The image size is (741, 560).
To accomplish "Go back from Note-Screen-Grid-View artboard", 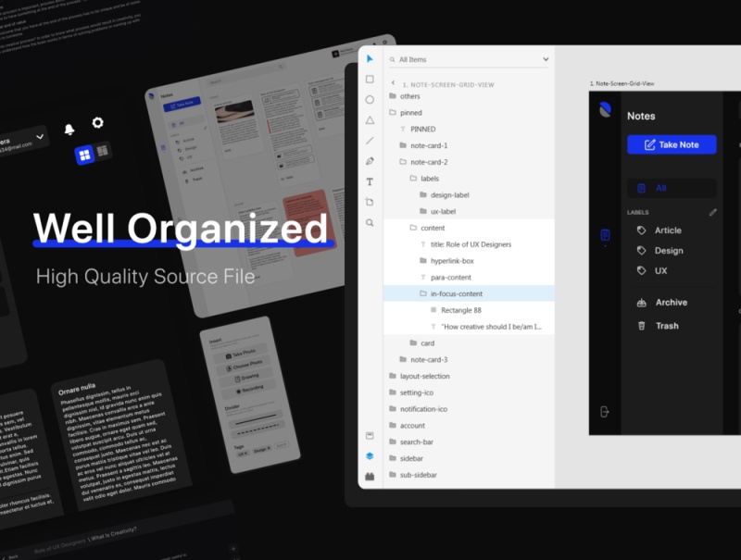I will 393,83.
